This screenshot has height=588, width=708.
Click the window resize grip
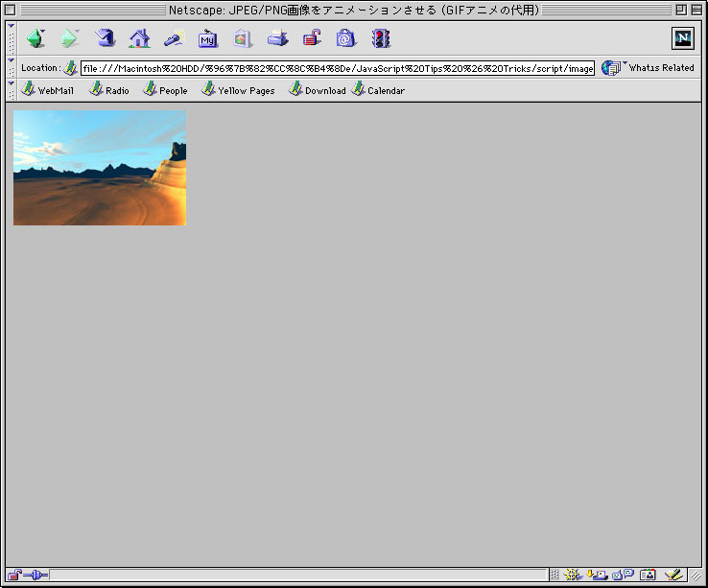pos(696,576)
